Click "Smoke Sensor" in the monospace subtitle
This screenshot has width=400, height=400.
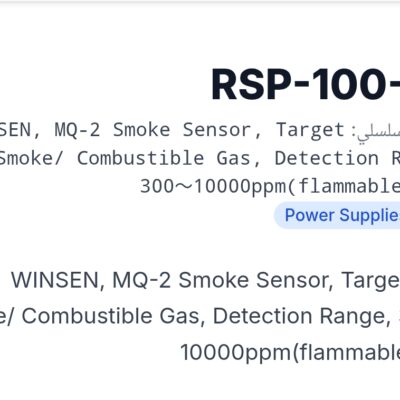182,130
